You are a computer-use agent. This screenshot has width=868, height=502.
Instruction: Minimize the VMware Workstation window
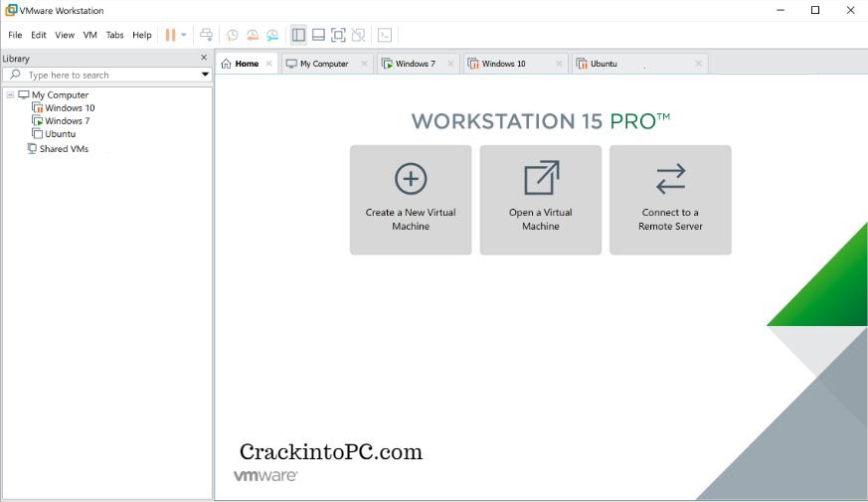(781, 10)
